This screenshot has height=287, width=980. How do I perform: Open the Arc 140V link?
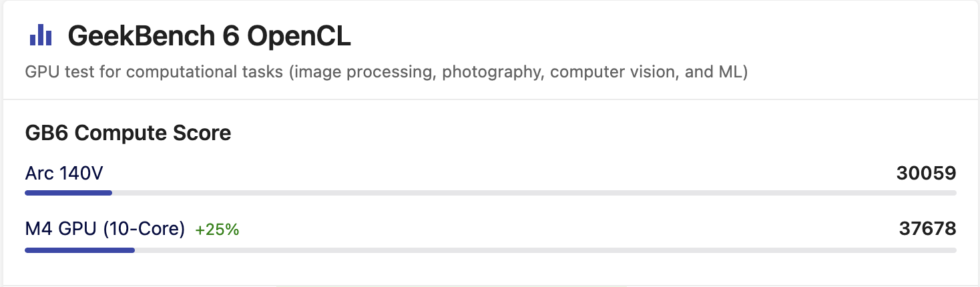click(64, 174)
